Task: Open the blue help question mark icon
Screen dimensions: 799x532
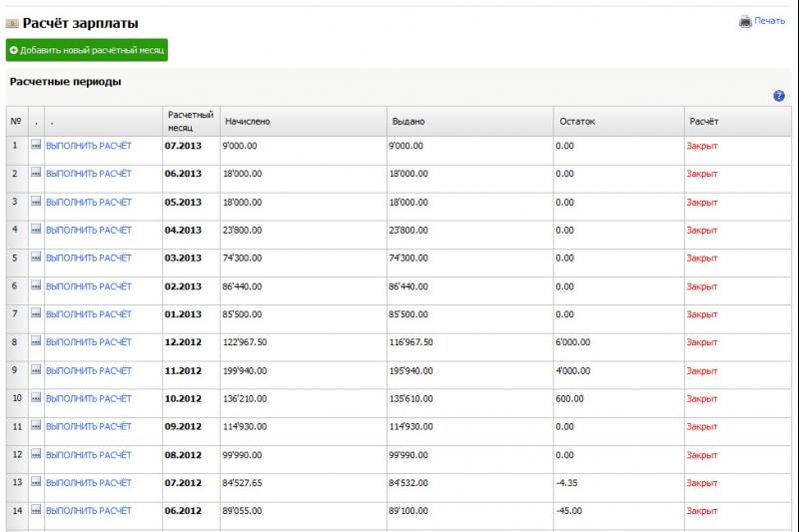Action: pyautogui.click(x=779, y=96)
